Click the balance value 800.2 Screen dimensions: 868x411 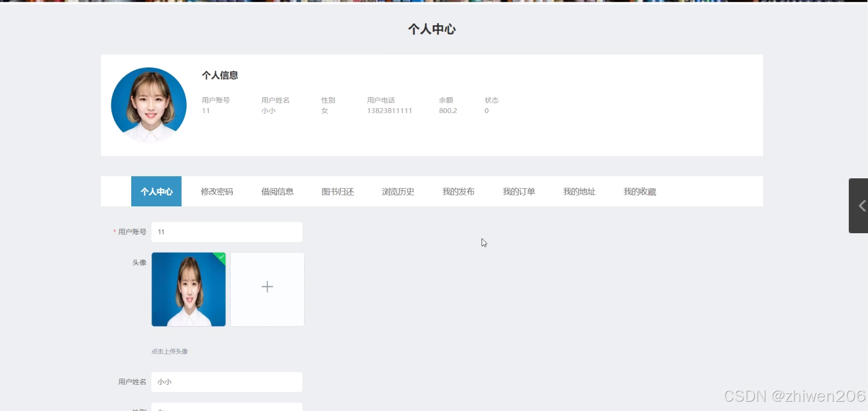(x=448, y=111)
